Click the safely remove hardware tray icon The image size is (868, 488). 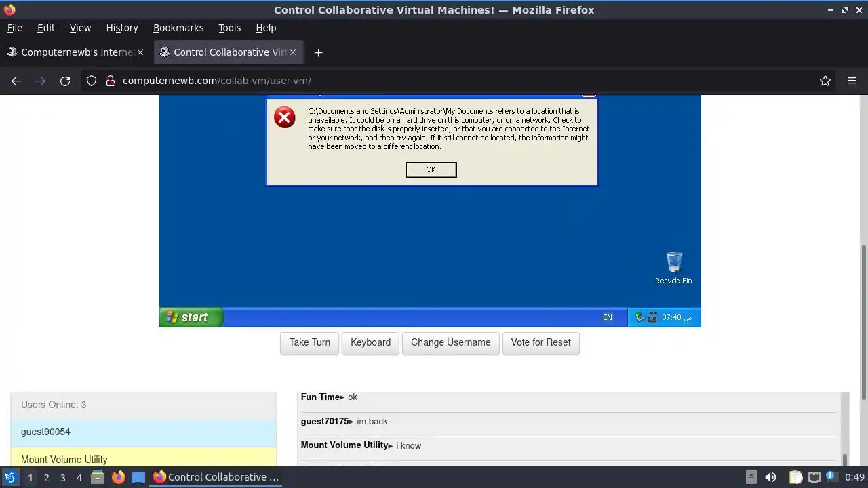pos(639,317)
